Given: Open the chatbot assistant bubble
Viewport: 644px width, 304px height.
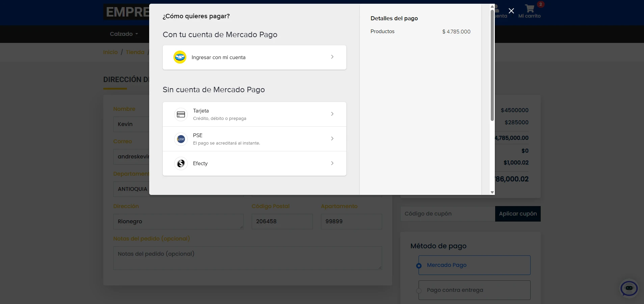Looking at the screenshot, I should click(x=629, y=288).
